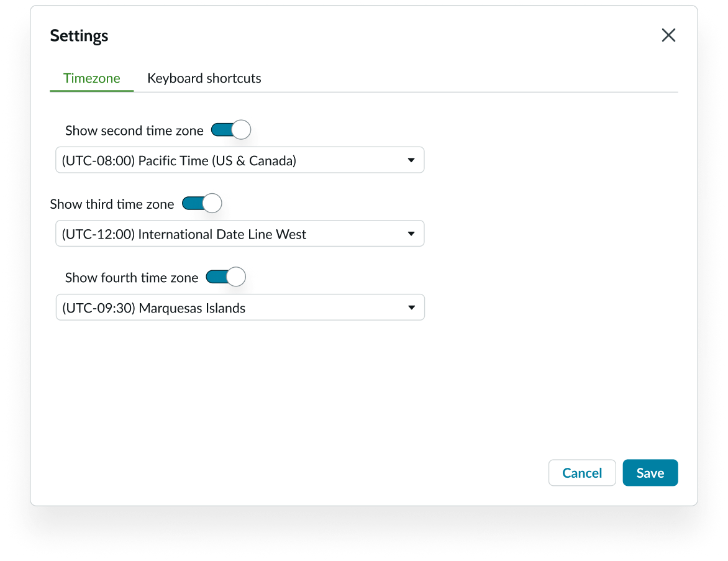
Task: Turn off the Show third time zone switch
Action: [202, 203]
